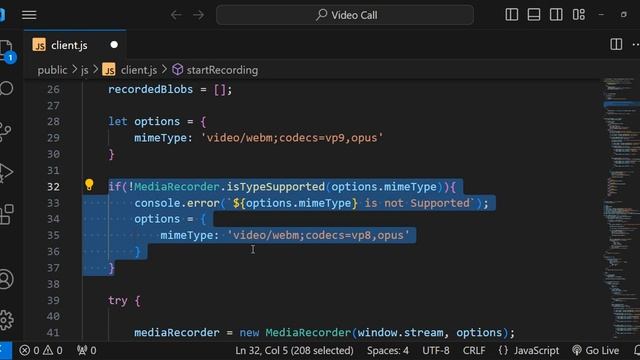Click 'options' identifier on line 34
The height and width of the screenshot is (360, 640).
[157, 219]
